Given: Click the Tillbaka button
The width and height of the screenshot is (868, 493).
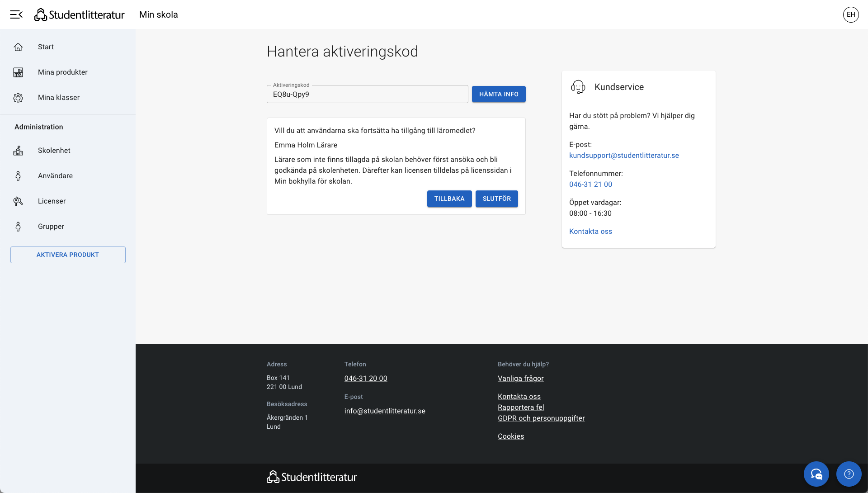Looking at the screenshot, I should click(x=449, y=199).
